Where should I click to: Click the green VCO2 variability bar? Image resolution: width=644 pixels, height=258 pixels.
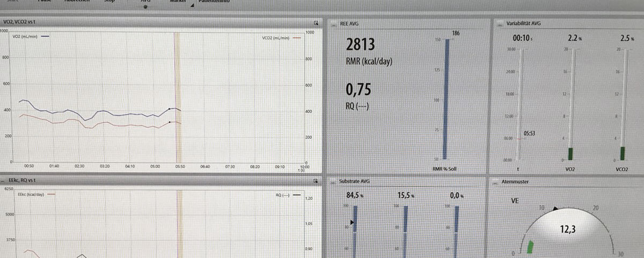click(623, 153)
